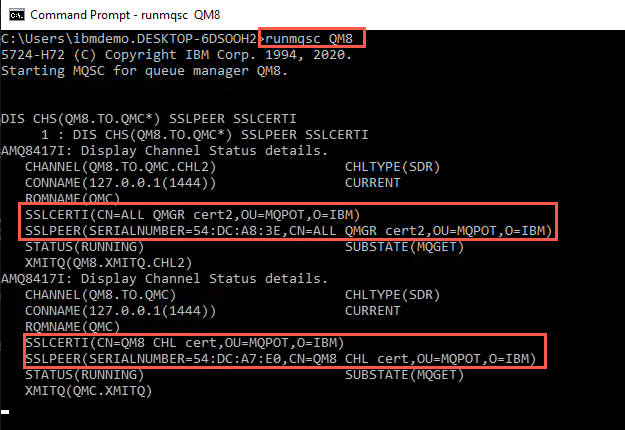Viewport: 625px width, 430px height.
Task: Click first 'AMQ8417I: Display Channel Status details' message
Action: 164,151
